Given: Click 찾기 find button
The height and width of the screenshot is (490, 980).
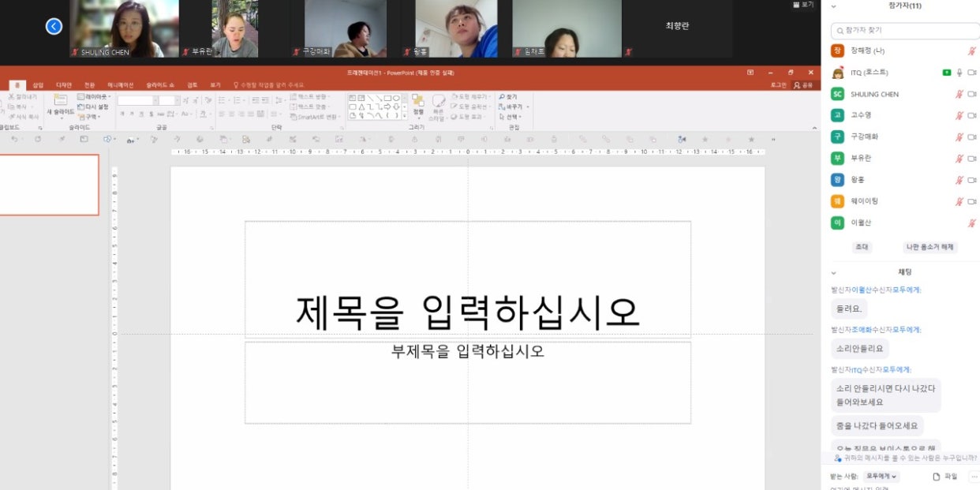Looking at the screenshot, I should (x=509, y=96).
